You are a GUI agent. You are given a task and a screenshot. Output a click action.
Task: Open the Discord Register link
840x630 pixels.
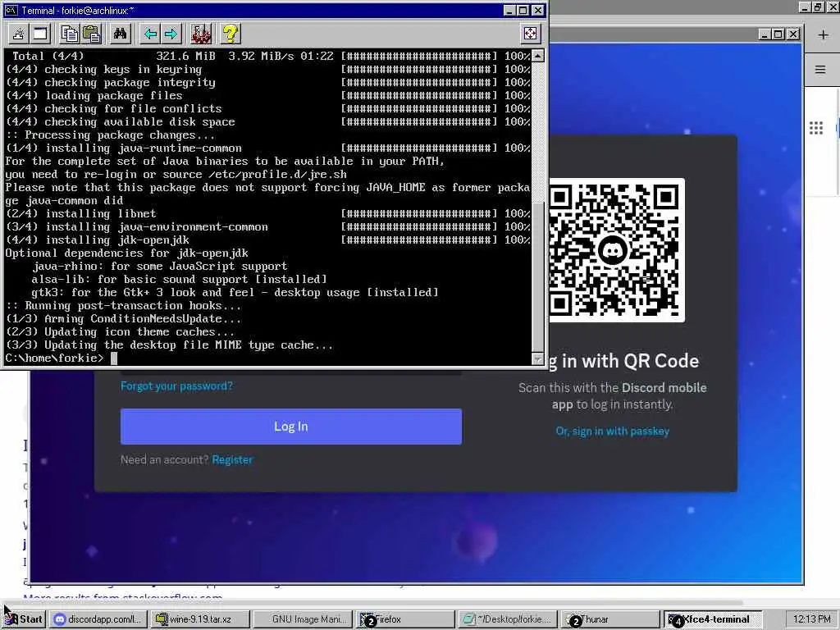click(232, 459)
